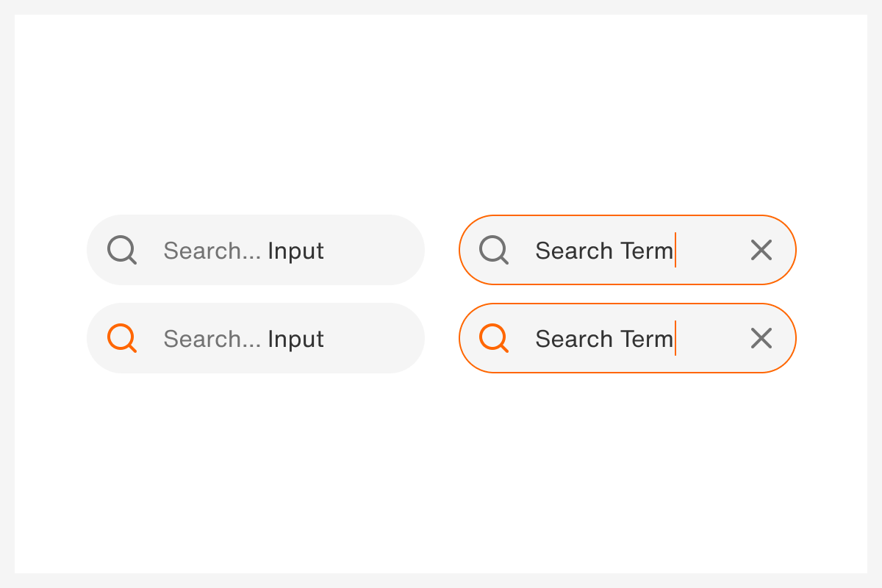This screenshot has width=882, height=588.
Task: Click the orange magnifier icon in bottom-right search field
Action: point(493,339)
